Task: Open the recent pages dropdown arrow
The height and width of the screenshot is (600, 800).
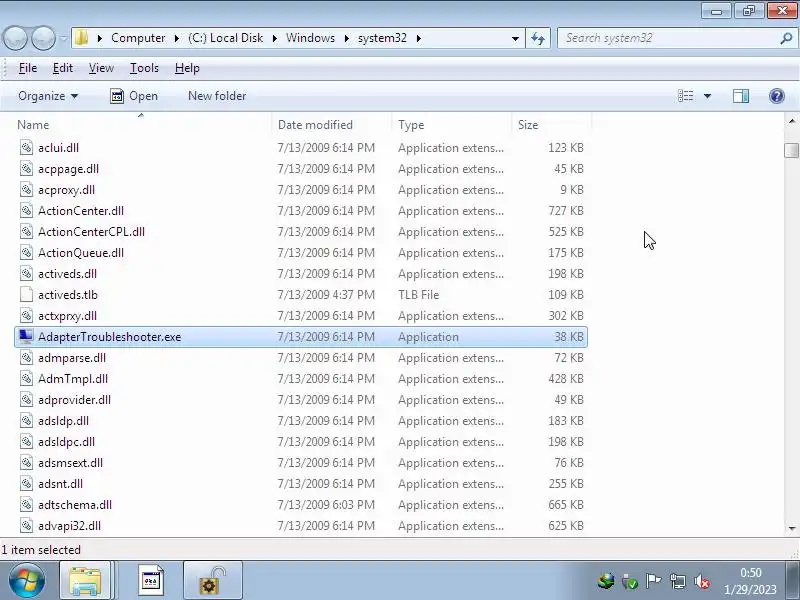Action: pos(63,38)
